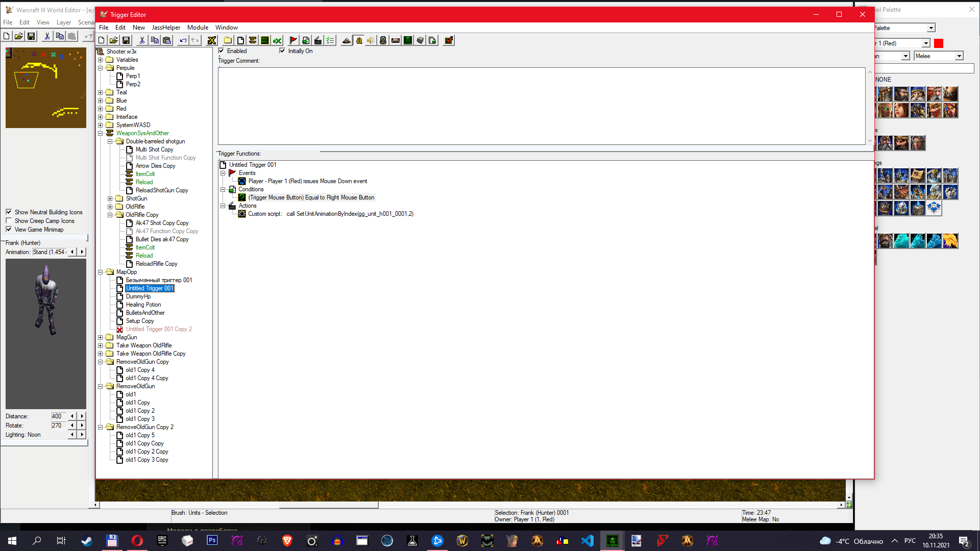Open the JassHelper menu
Image resolution: width=980 pixels, height=551 pixels.
click(x=166, y=28)
